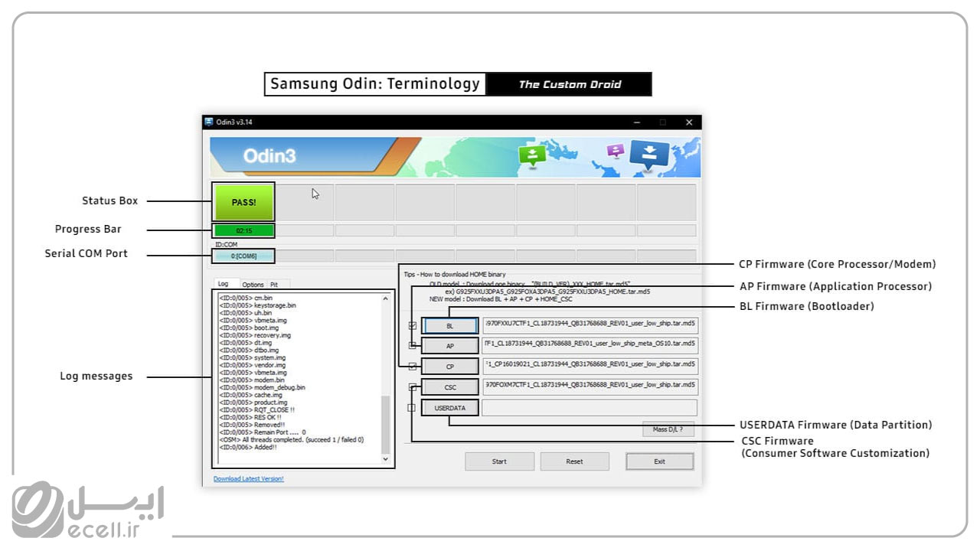Click the log scrollbar thumb
This screenshot has height=551, width=980.
coord(385,425)
